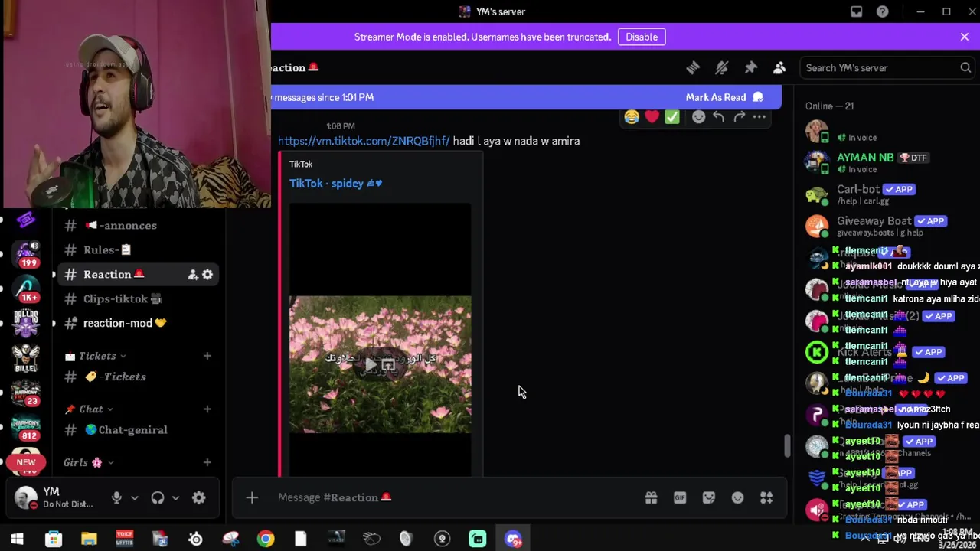Add channel to Chat category
This screenshot has width=980, height=551.
pyautogui.click(x=207, y=409)
